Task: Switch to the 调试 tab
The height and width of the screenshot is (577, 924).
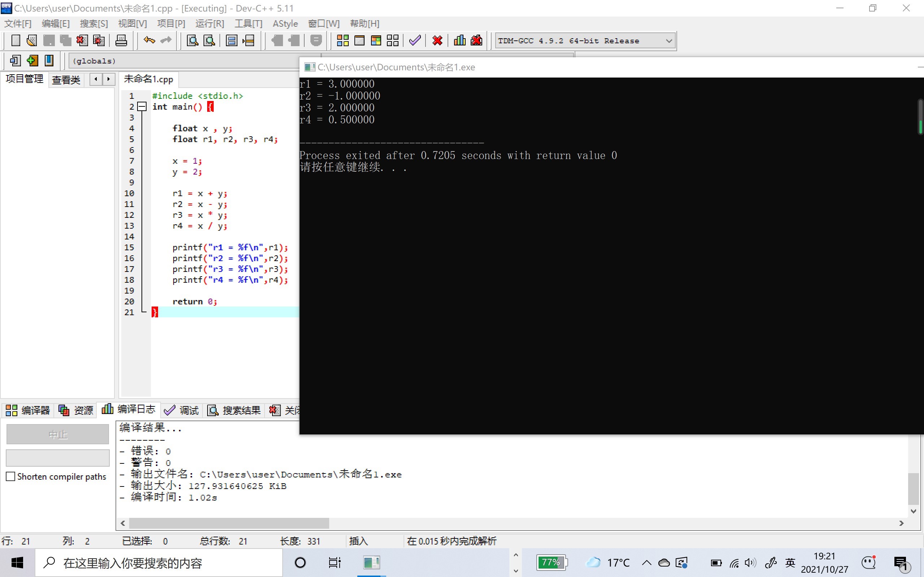Action: click(x=182, y=410)
